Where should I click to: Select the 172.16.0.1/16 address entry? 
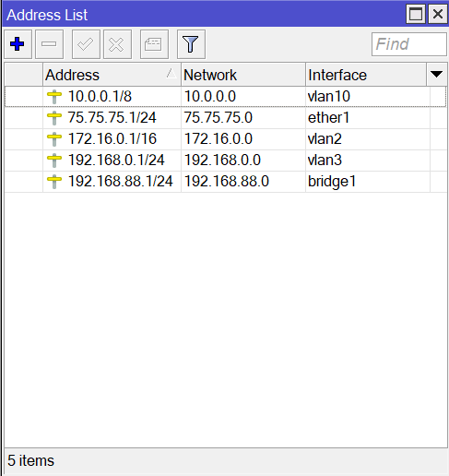[x=112, y=139]
